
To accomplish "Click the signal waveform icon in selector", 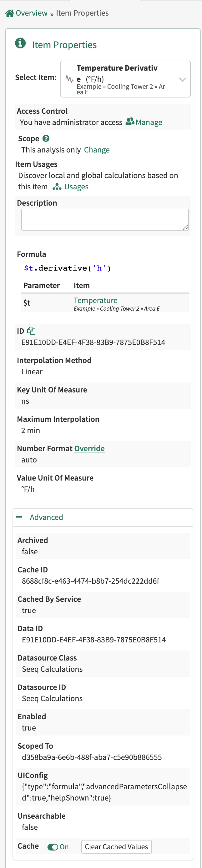I will tap(69, 79).
